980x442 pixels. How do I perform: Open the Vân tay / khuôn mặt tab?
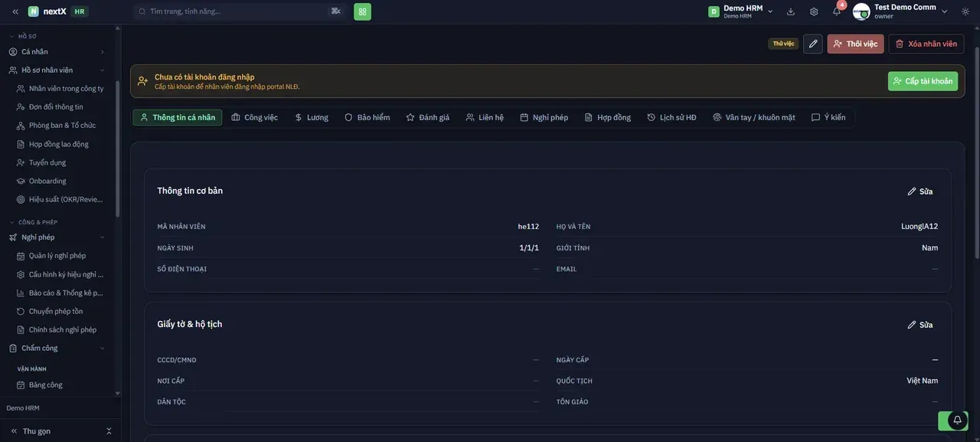[754, 117]
